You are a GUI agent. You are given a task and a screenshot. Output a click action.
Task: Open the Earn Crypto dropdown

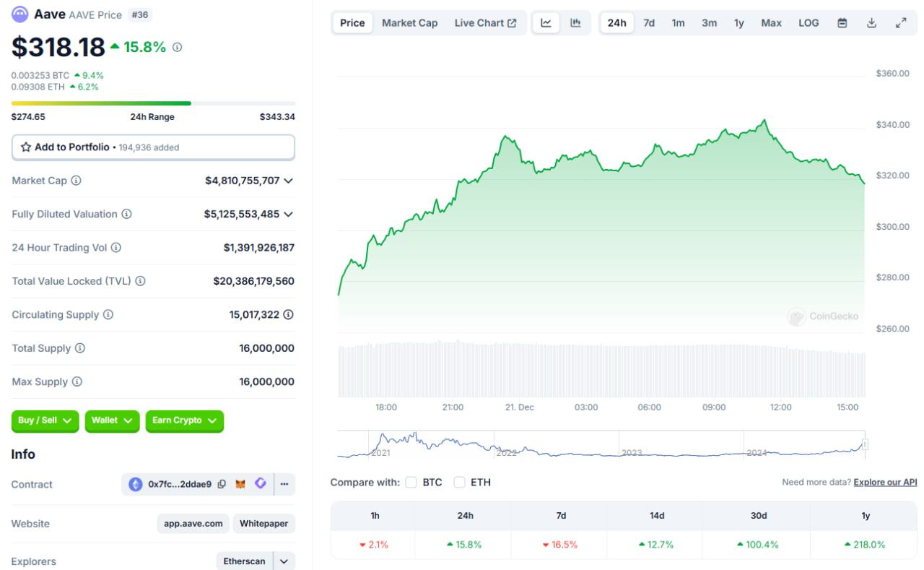(x=185, y=421)
